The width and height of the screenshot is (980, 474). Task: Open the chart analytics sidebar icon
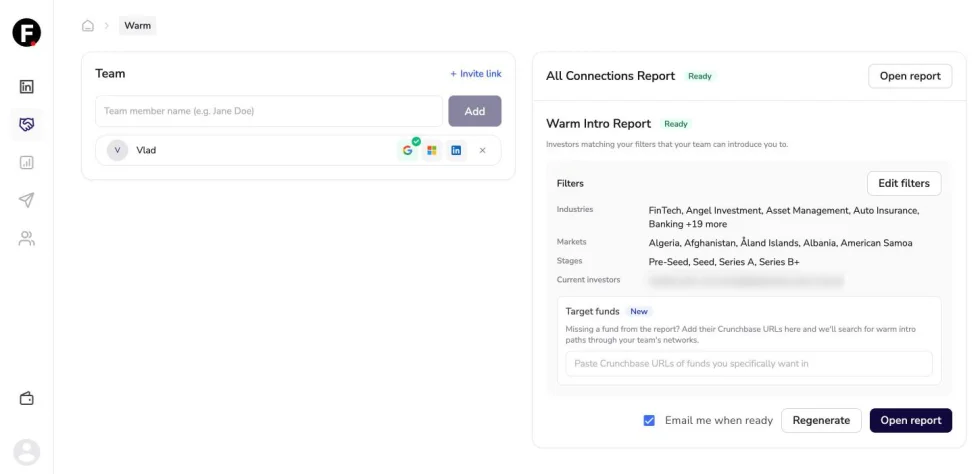[x=26, y=163]
